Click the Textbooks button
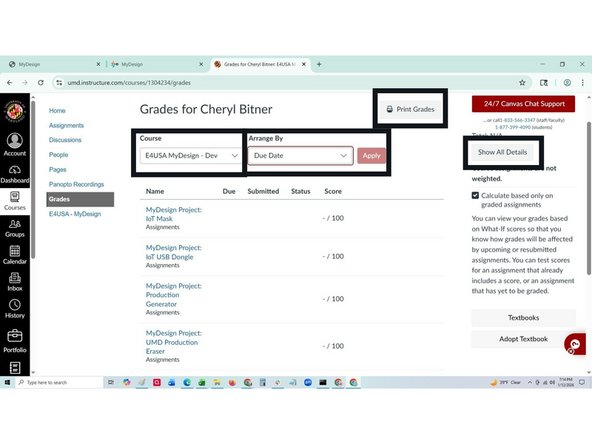Screen dimensions: 592x444 pyautogui.click(x=523, y=318)
